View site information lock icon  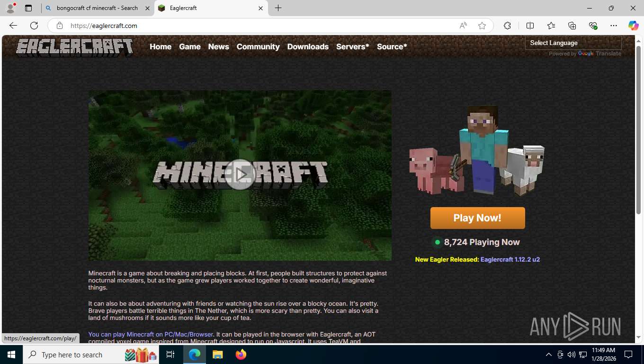[x=59, y=26]
